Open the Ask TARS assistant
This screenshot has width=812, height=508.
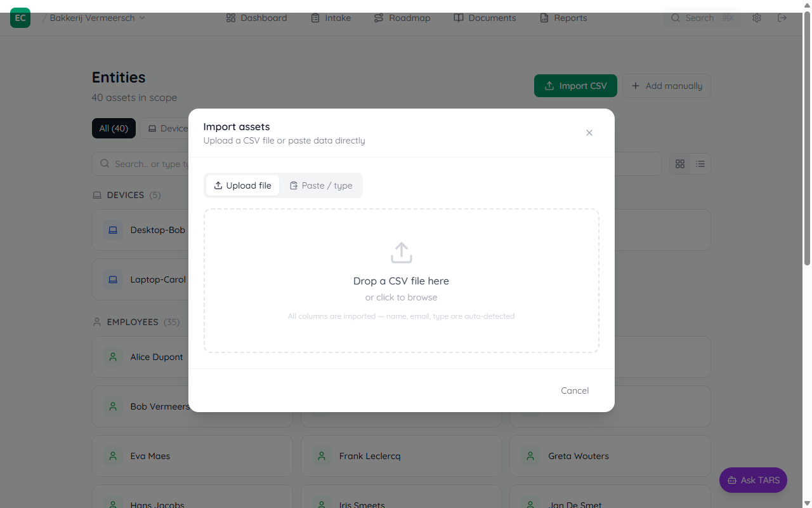click(x=753, y=480)
